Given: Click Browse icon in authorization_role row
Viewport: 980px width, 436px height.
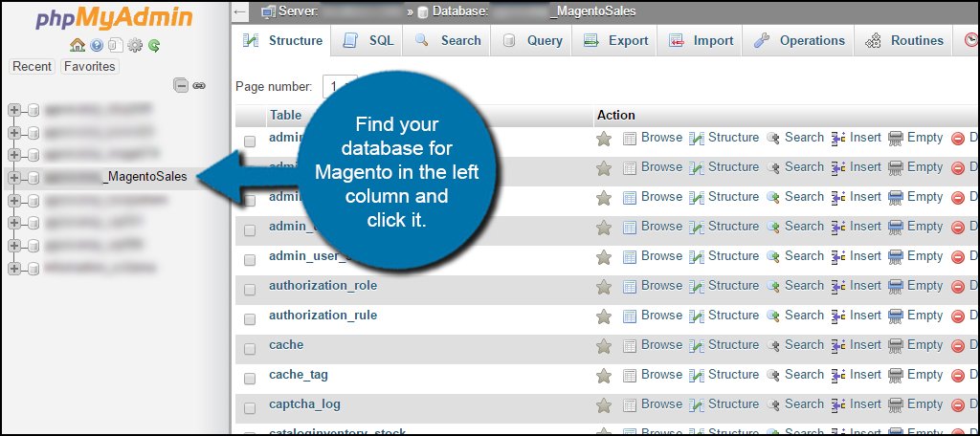Looking at the screenshot, I should click(630, 287).
